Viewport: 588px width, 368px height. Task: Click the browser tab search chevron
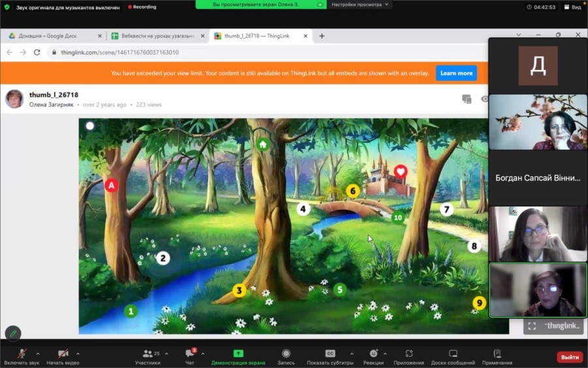coord(519,35)
